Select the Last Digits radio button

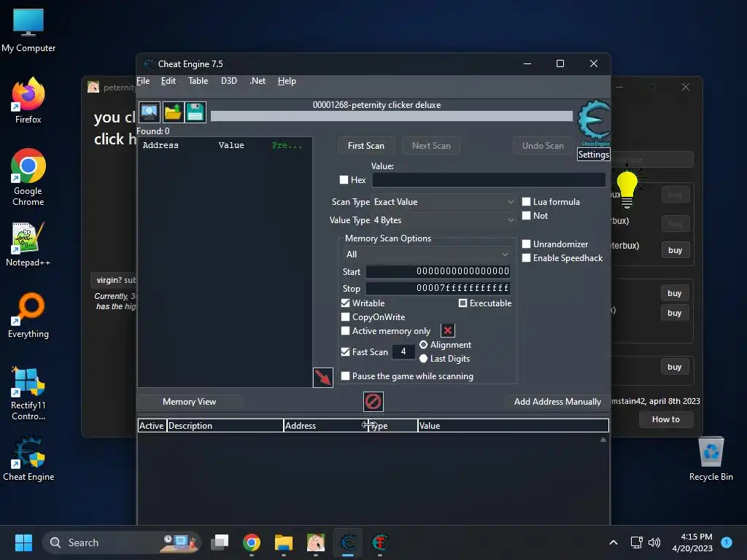(x=424, y=359)
